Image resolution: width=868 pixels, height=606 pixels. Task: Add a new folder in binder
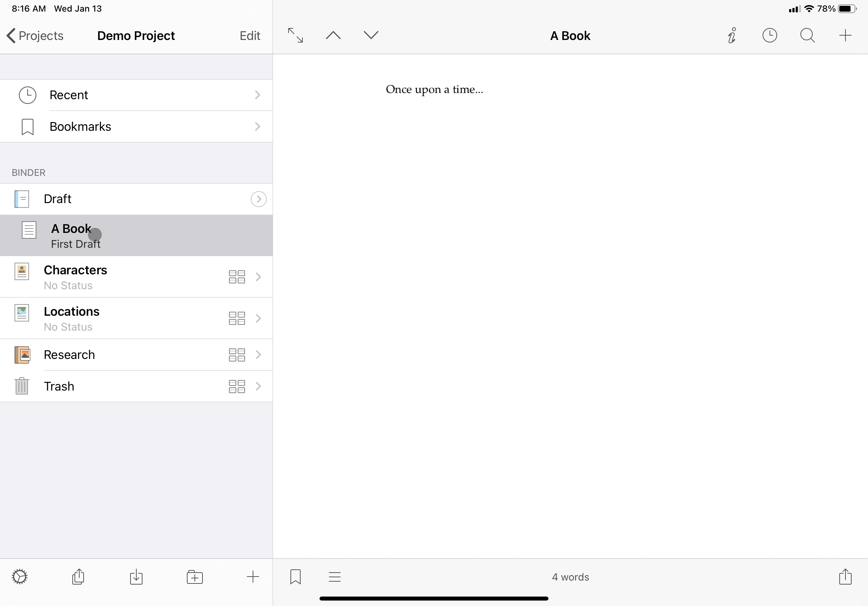[x=195, y=577]
